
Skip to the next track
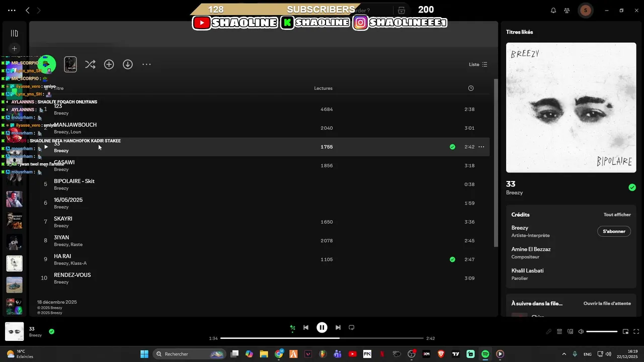pyautogui.click(x=338, y=327)
